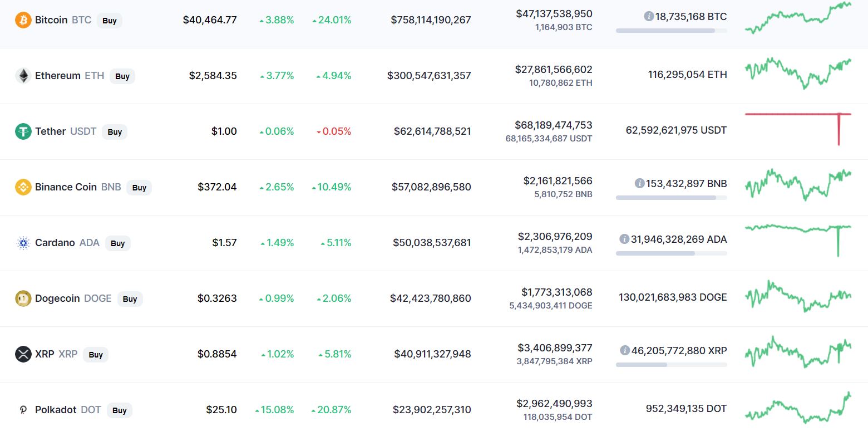Click the XRP circulating supply progress bar
Viewport: 868px width, 431px height.
671,365
